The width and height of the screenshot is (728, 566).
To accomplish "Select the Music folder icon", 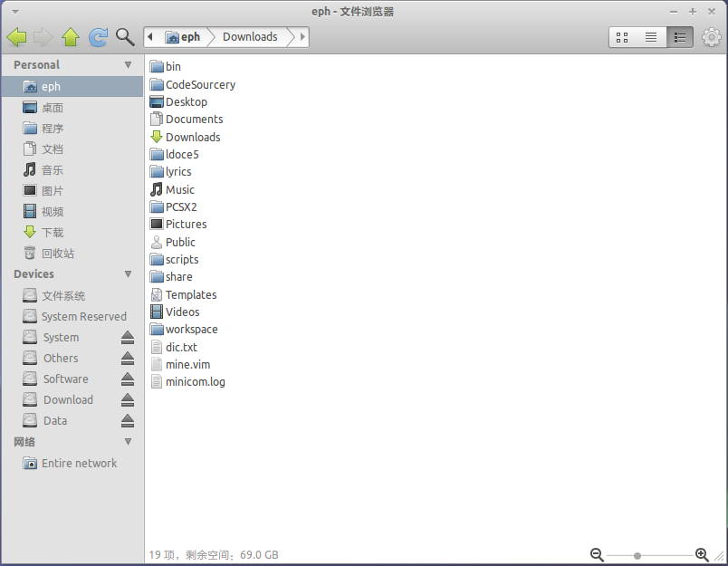I will click(157, 189).
